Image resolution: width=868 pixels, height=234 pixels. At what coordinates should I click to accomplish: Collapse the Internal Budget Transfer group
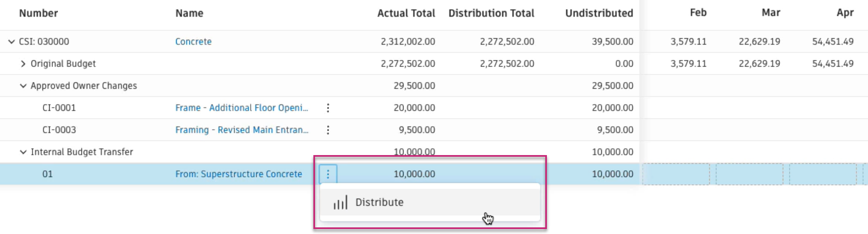[x=23, y=152]
